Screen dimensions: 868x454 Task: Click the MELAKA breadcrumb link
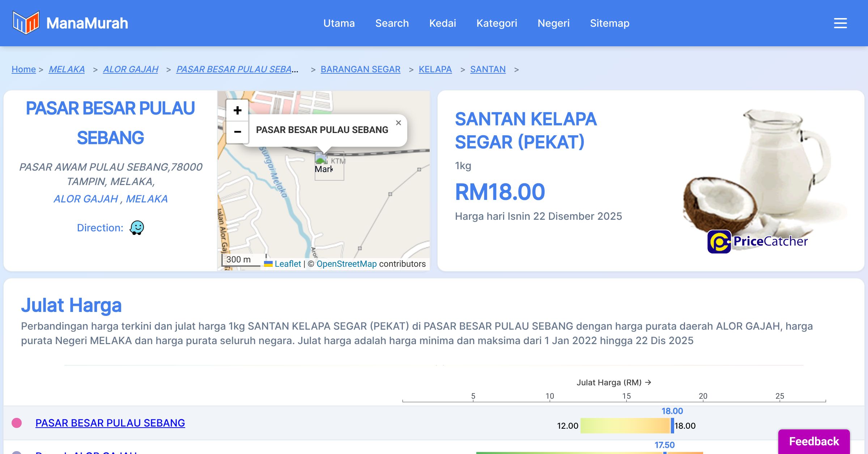(x=67, y=69)
